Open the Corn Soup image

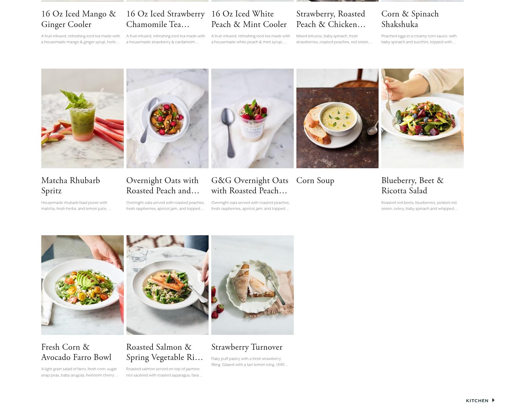coord(337,118)
